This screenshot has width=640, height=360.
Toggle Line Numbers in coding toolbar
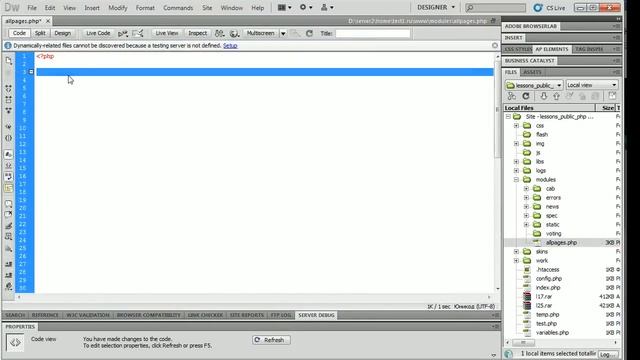pos(9,154)
